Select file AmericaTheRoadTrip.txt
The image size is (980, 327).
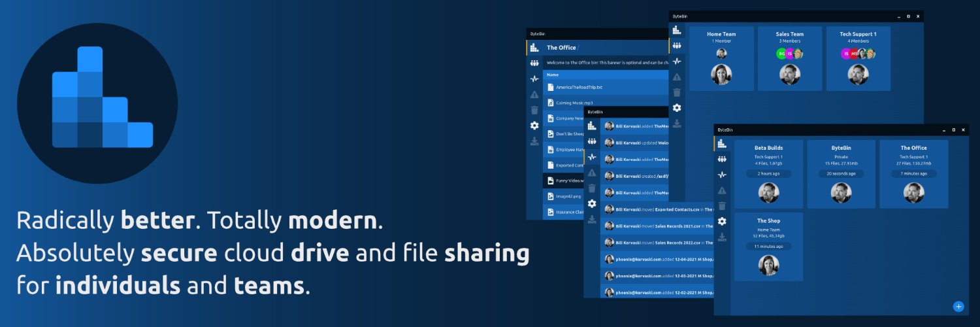(x=606, y=87)
